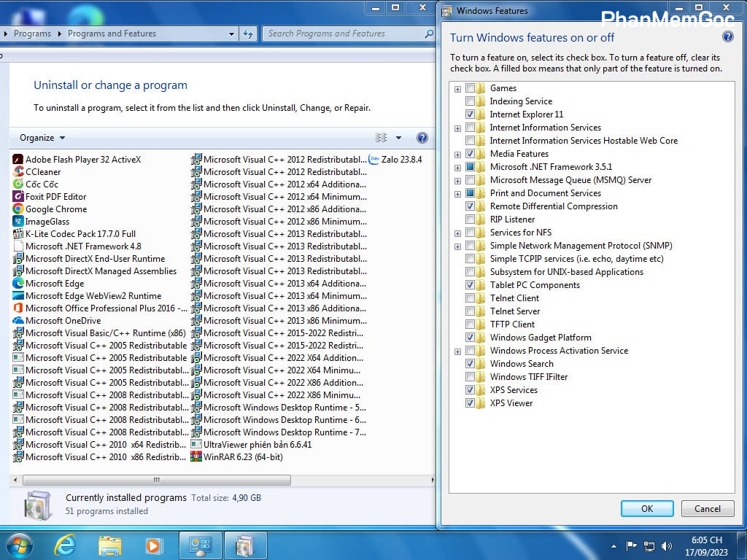Open the Organize menu

pos(42,138)
